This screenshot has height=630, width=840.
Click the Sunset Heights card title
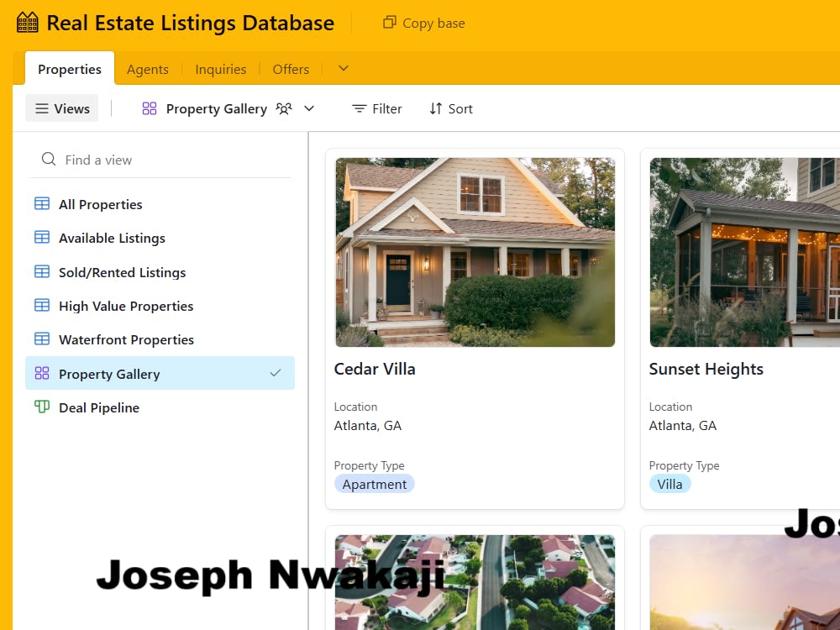point(706,369)
